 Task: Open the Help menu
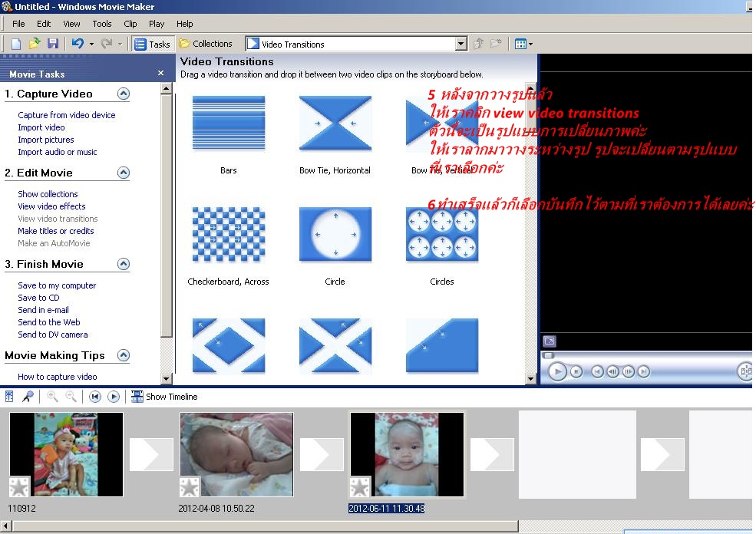tap(184, 24)
